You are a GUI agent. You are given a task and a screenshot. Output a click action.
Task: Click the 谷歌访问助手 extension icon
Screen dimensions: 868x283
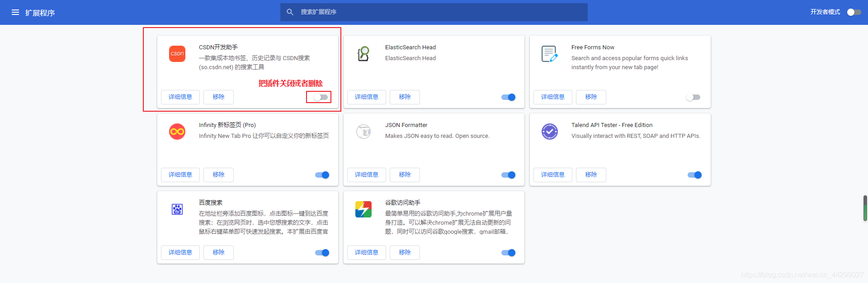click(x=363, y=209)
